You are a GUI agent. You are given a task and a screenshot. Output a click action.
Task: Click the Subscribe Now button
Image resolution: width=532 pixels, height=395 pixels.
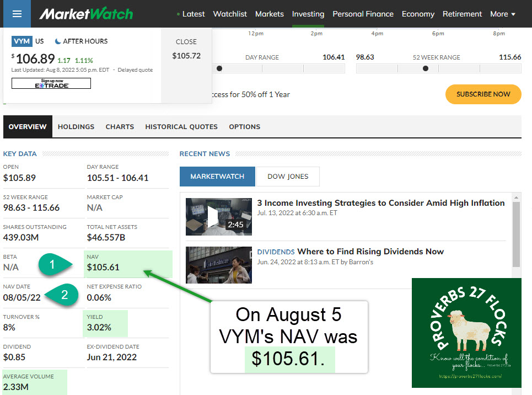coord(483,94)
